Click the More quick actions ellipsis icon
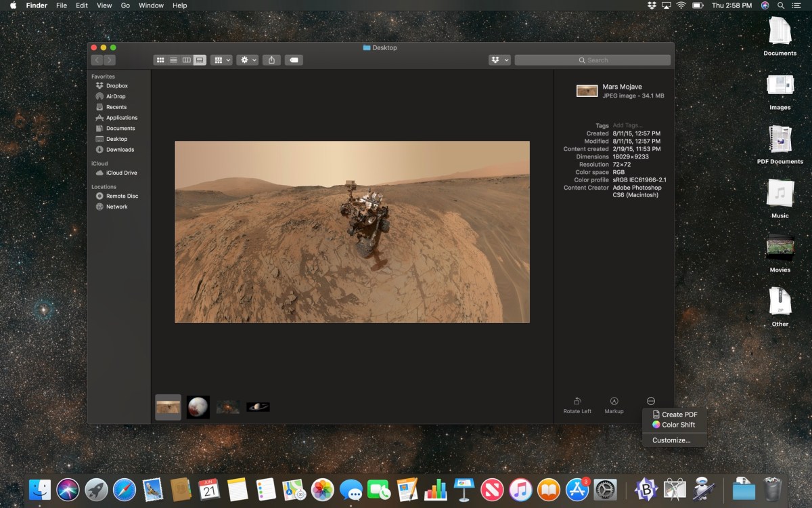812x508 pixels. click(x=651, y=401)
